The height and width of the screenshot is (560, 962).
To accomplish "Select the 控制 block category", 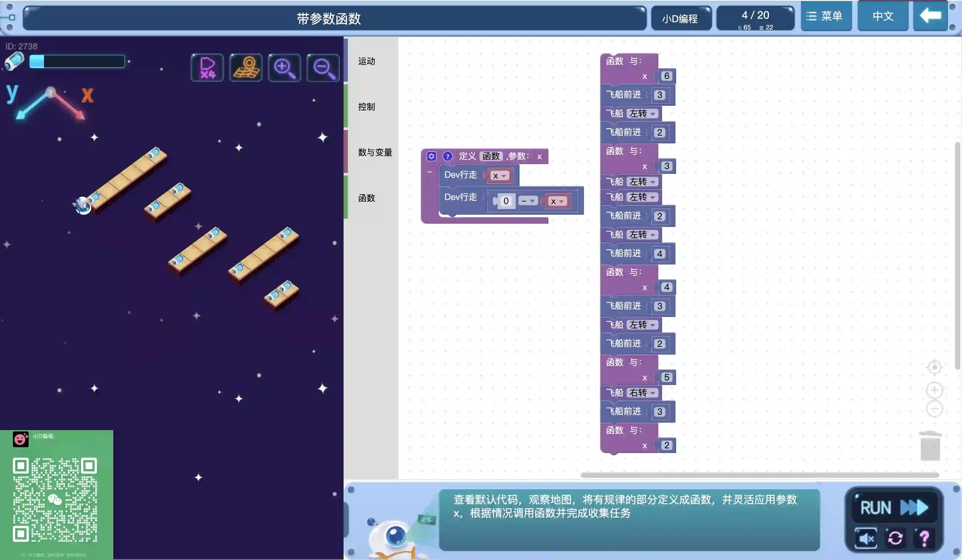I will (x=366, y=107).
